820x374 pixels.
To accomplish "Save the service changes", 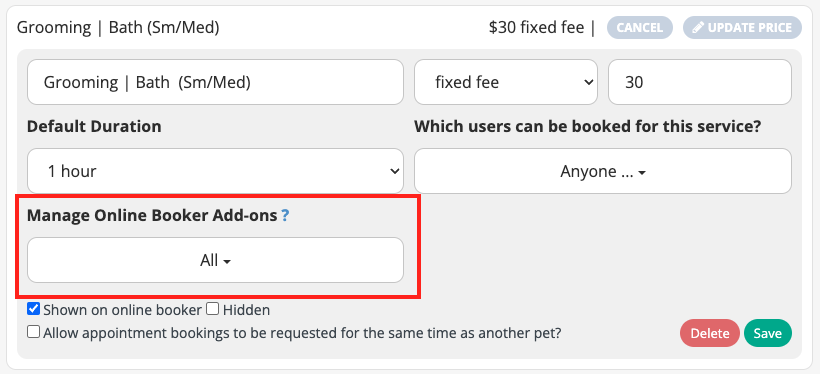I will click(768, 333).
